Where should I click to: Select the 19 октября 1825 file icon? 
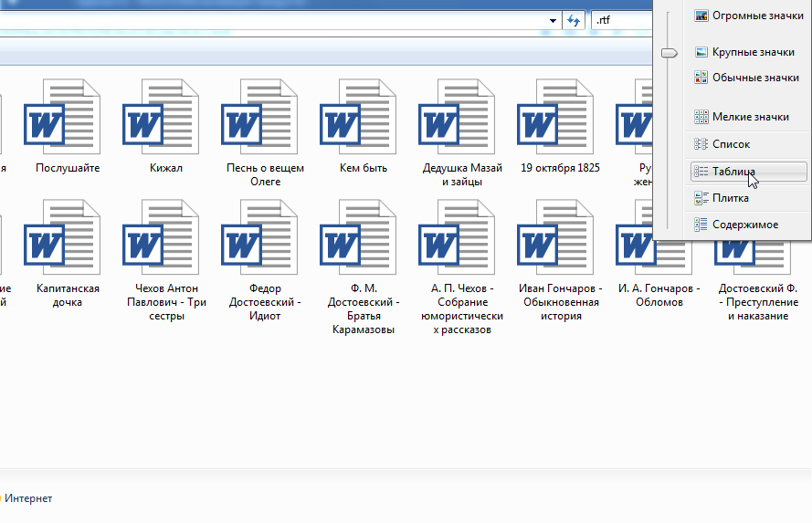click(555, 117)
